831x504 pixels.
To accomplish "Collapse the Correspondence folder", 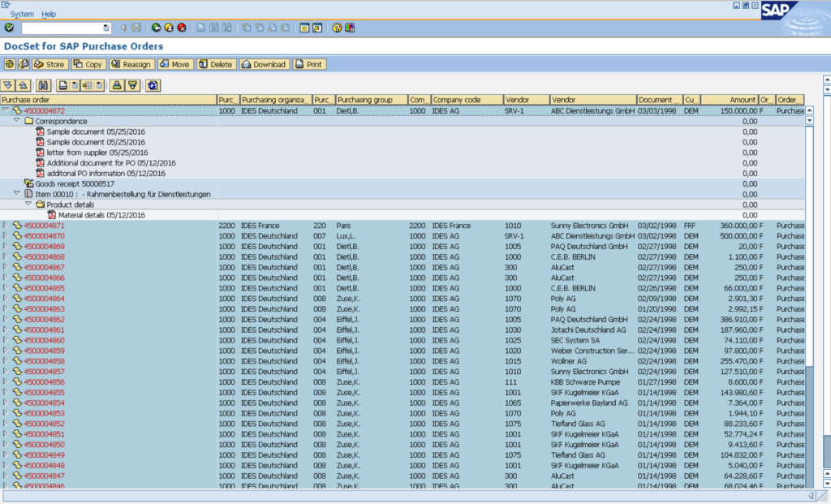I will (17, 121).
